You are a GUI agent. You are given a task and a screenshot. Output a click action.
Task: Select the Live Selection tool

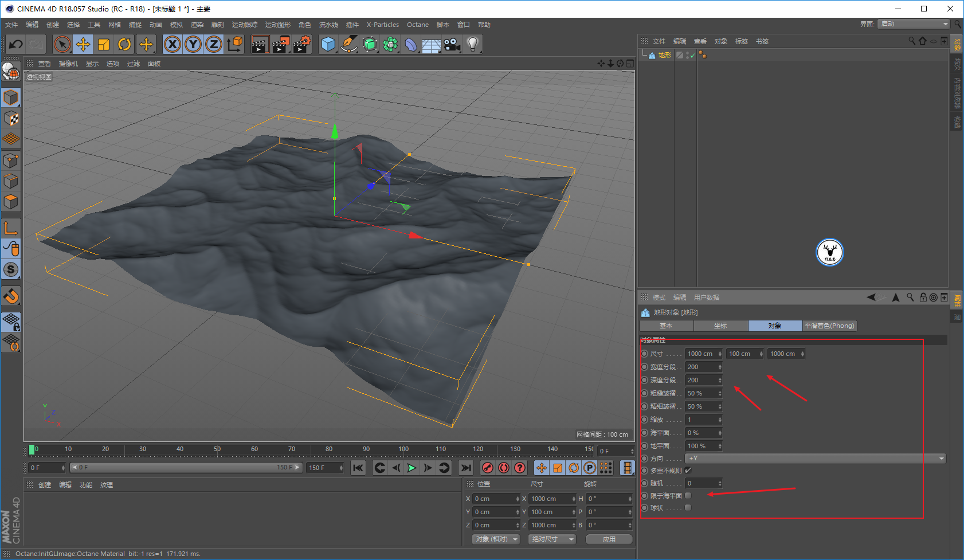(x=62, y=44)
